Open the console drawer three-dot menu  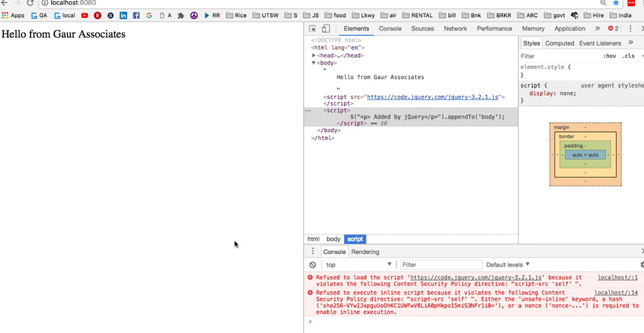[x=313, y=251]
